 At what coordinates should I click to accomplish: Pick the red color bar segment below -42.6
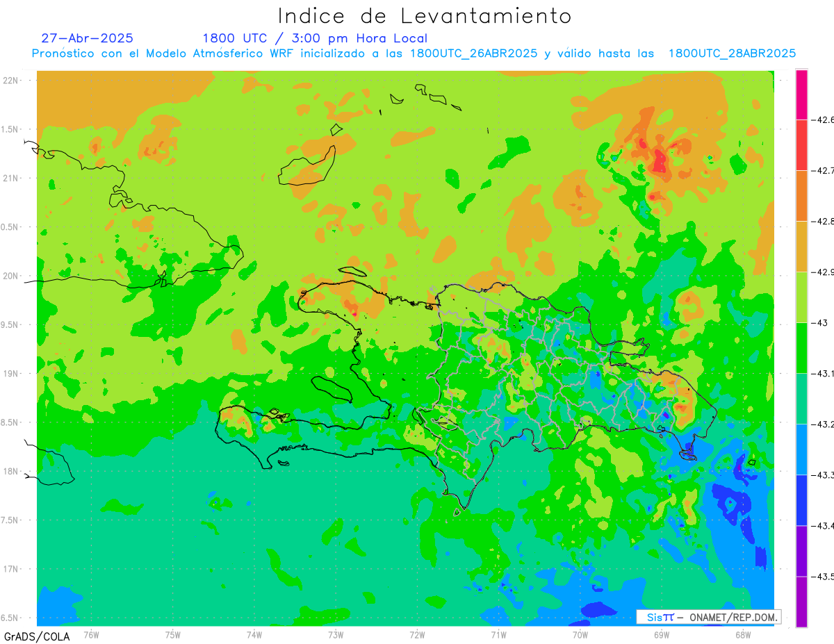click(x=801, y=145)
